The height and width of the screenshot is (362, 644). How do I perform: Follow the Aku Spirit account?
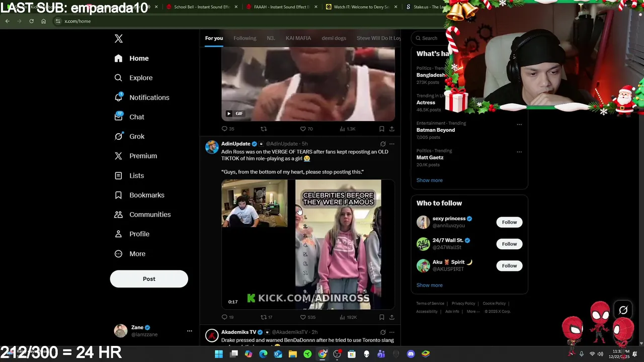tap(509, 265)
